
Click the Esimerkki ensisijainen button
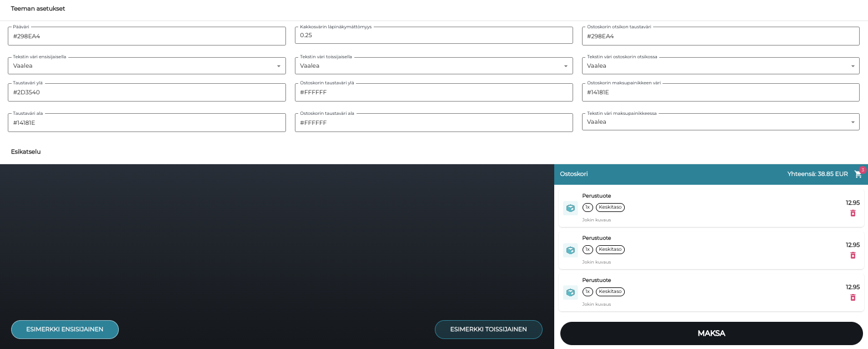click(x=65, y=330)
